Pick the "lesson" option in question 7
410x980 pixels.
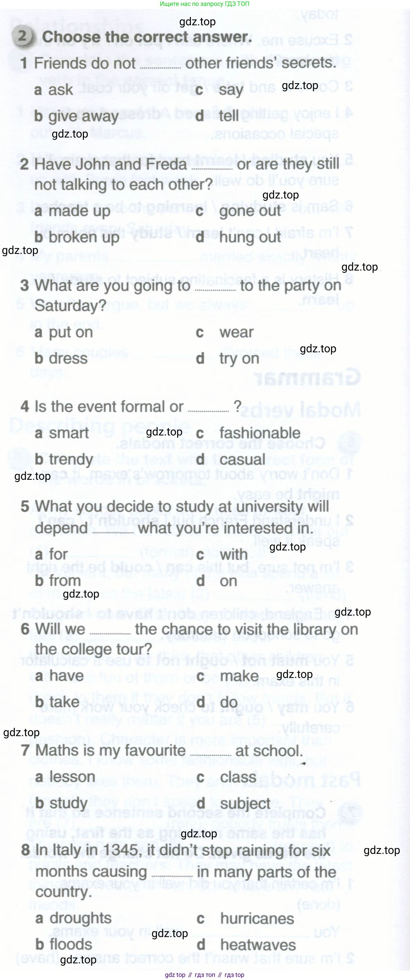[72, 777]
